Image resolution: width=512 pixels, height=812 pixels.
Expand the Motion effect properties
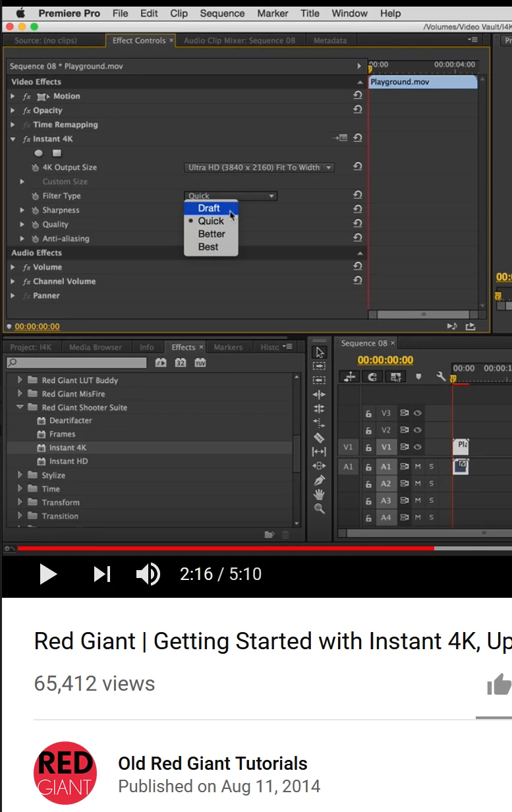(13, 96)
